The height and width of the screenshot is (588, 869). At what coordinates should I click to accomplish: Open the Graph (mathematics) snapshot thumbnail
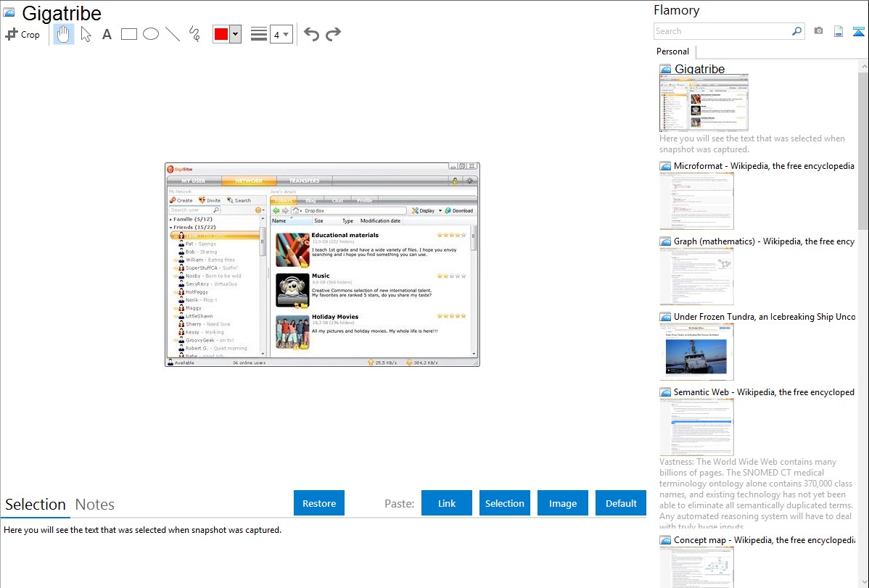696,276
